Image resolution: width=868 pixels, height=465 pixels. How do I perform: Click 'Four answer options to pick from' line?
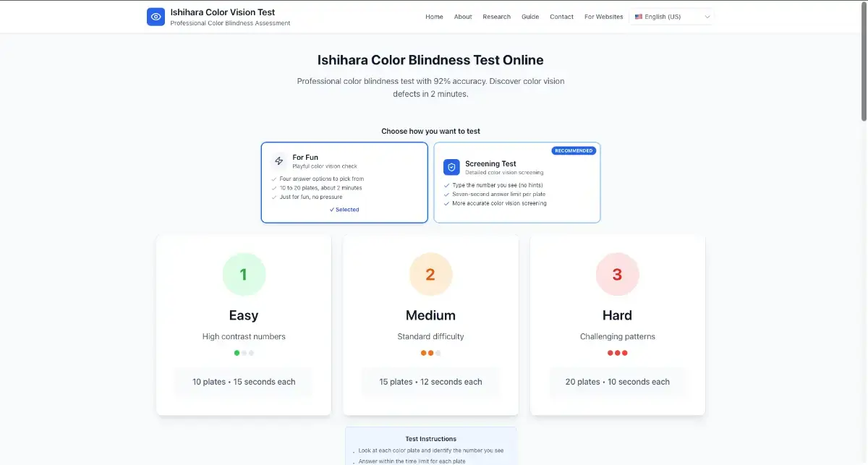[322, 179]
